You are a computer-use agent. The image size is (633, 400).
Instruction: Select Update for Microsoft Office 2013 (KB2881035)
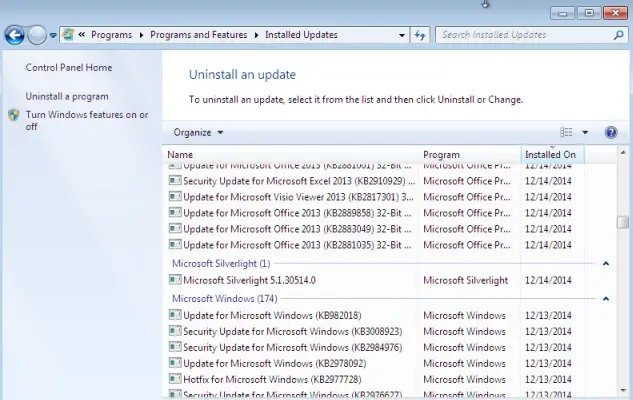pyautogui.click(x=297, y=245)
